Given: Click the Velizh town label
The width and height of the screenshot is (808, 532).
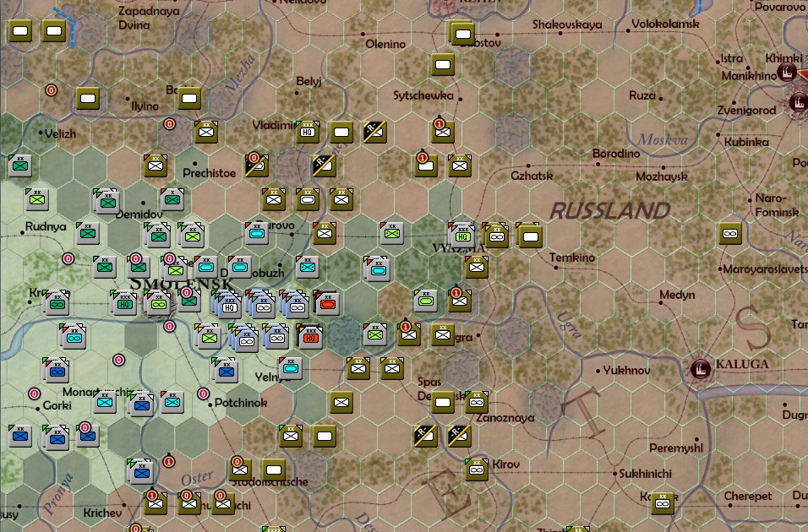Looking at the screenshot, I should 60,134.
